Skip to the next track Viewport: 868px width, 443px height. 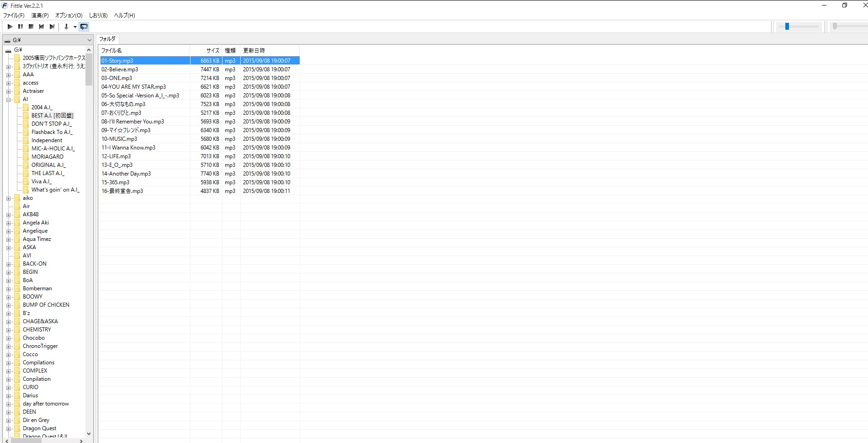click(52, 27)
